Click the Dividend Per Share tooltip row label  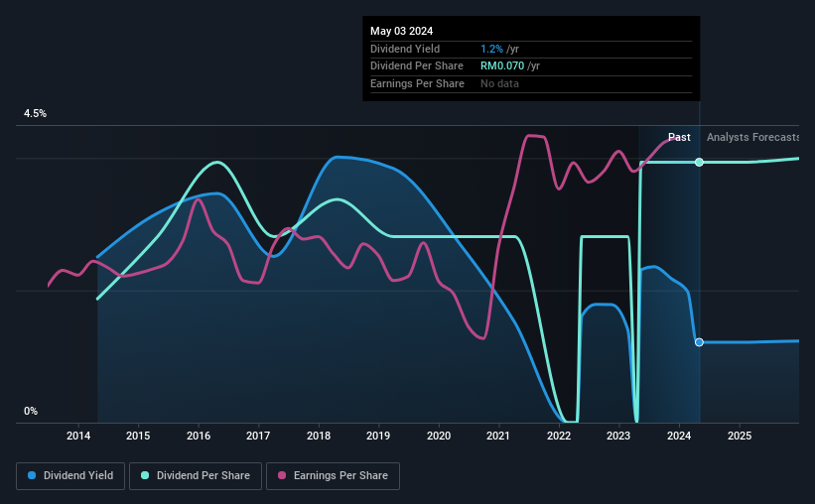coord(417,66)
